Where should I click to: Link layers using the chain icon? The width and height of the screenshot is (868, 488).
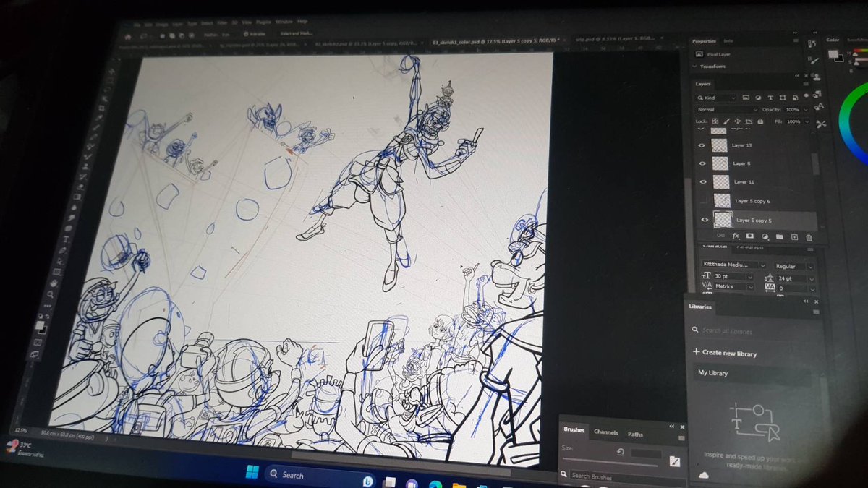(x=720, y=235)
